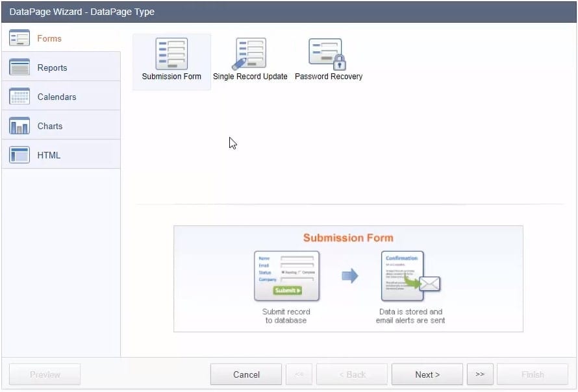Switch to the HTML DataPage category

[48, 155]
